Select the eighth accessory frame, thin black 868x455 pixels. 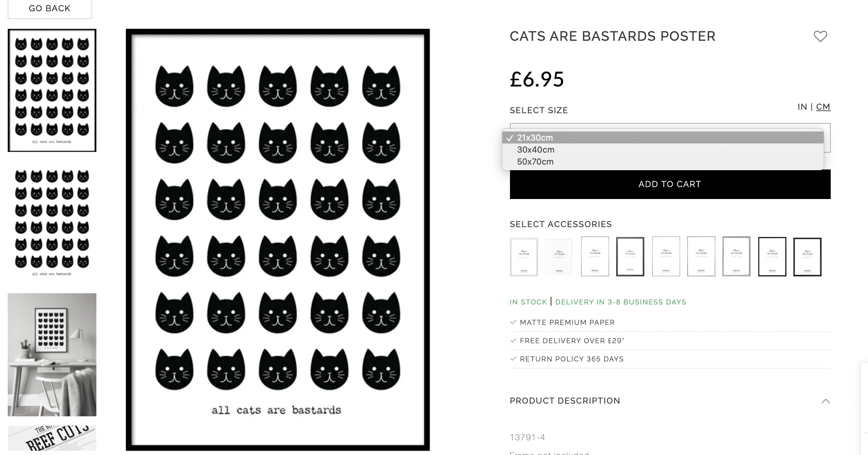pyautogui.click(x=772, y=257)
